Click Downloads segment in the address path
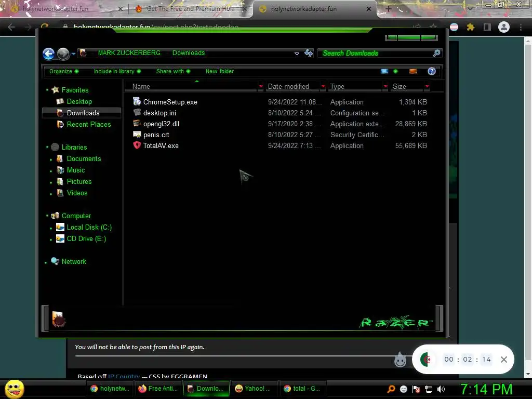532x399 pixels. (x=188, y=53)
